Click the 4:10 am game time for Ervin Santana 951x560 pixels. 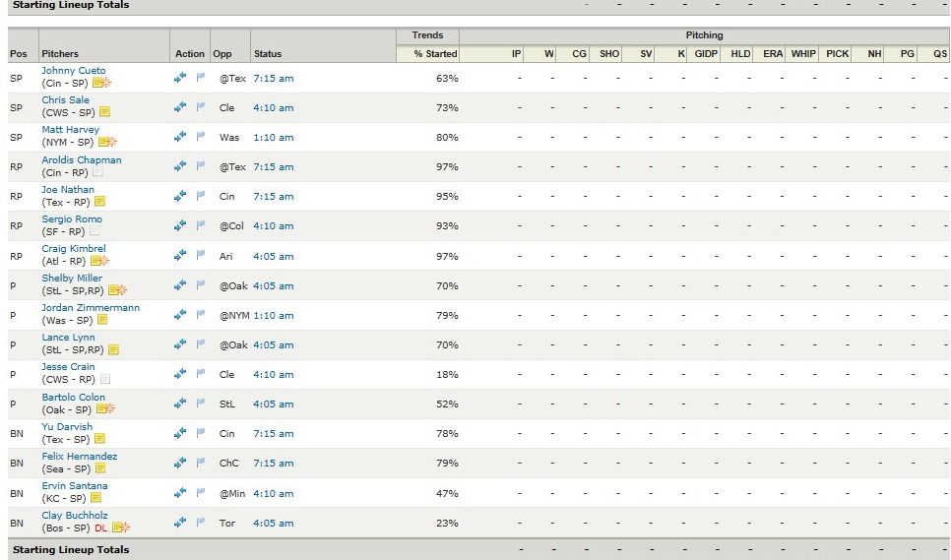point(274,493)
